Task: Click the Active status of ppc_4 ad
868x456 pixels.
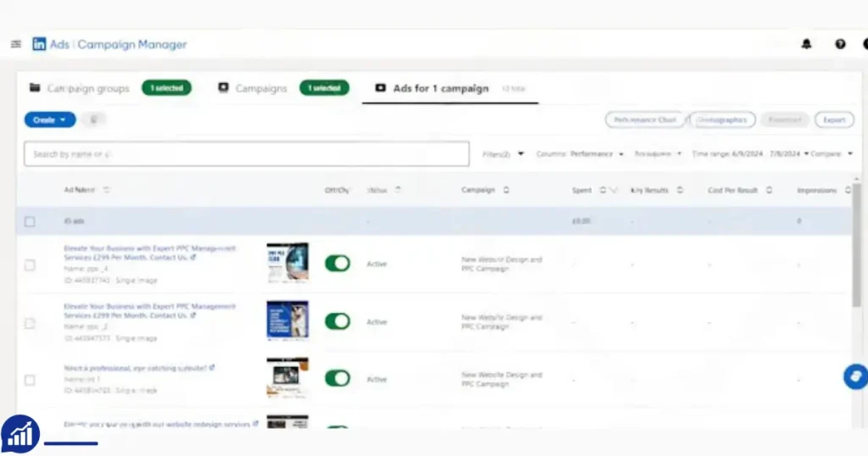Action: coord(376,264)
